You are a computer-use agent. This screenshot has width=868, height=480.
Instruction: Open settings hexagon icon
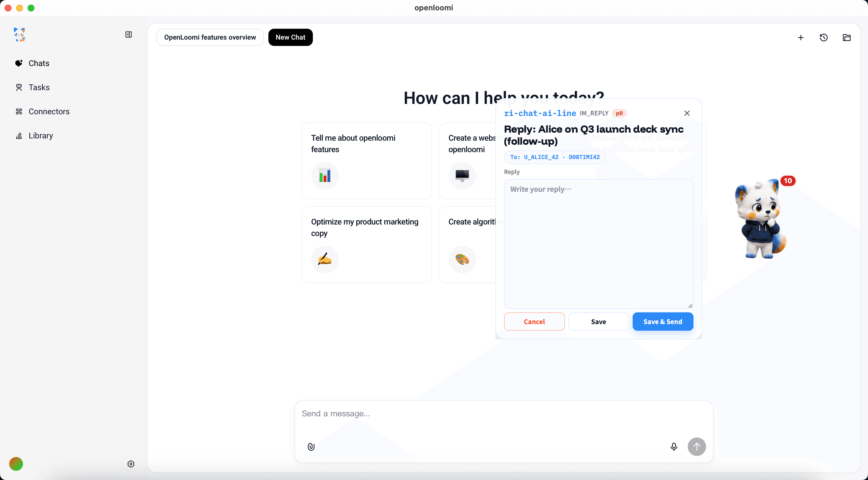(x=131, y=464)
